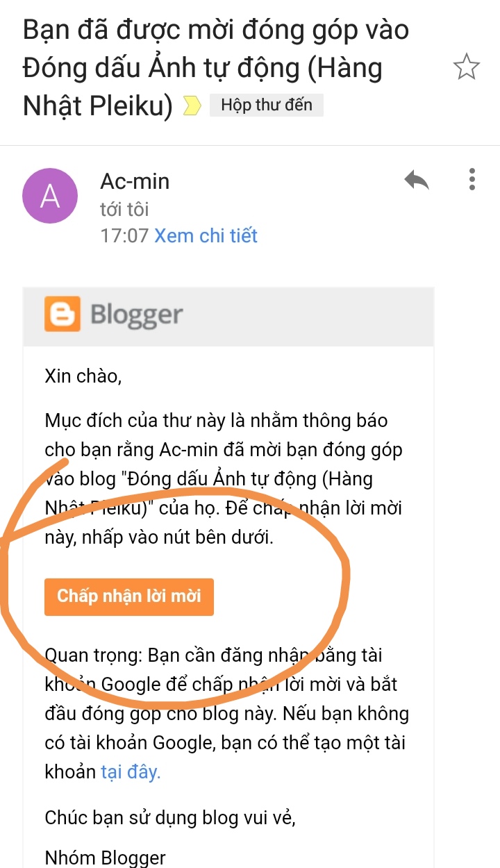Tap the sender name Ac-min
Screen dimensions: 500x868
(x=135, y=181)
